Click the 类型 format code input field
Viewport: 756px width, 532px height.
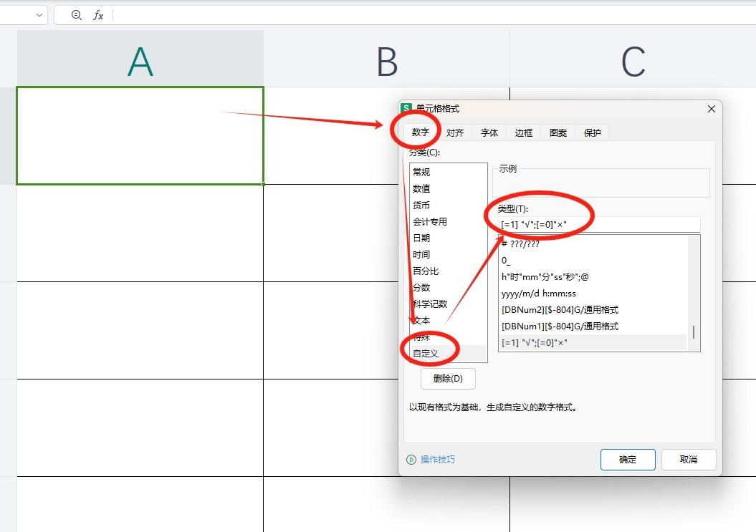(599, 225)
